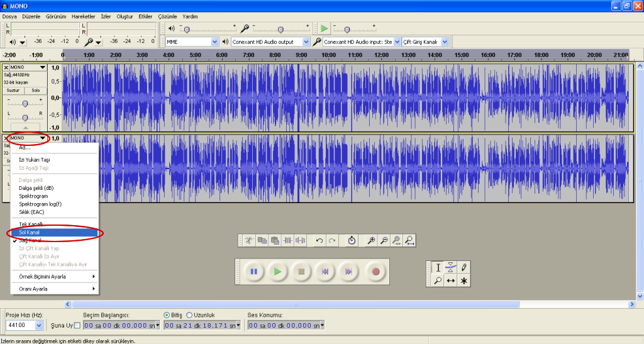Click the first track's gain slider handle
This screenshot has width=644, height=344.
click(x=25, y=104)
